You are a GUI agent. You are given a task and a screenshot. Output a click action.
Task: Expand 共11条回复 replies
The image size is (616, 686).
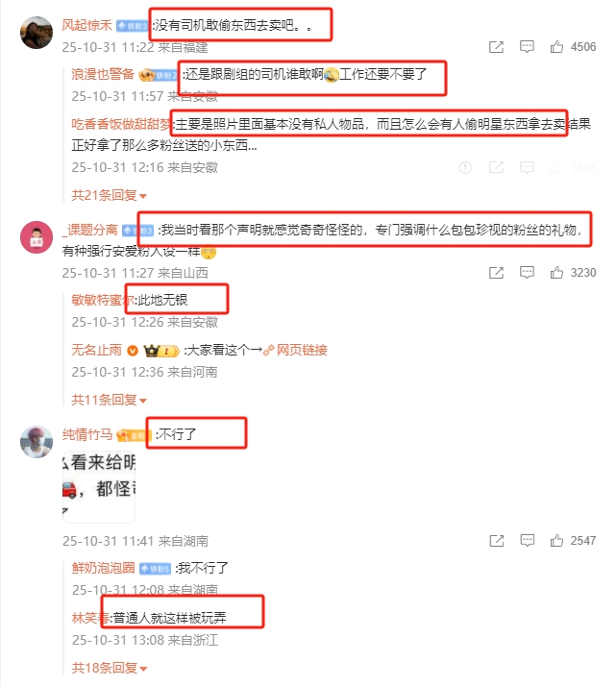[x=109, y=400]
